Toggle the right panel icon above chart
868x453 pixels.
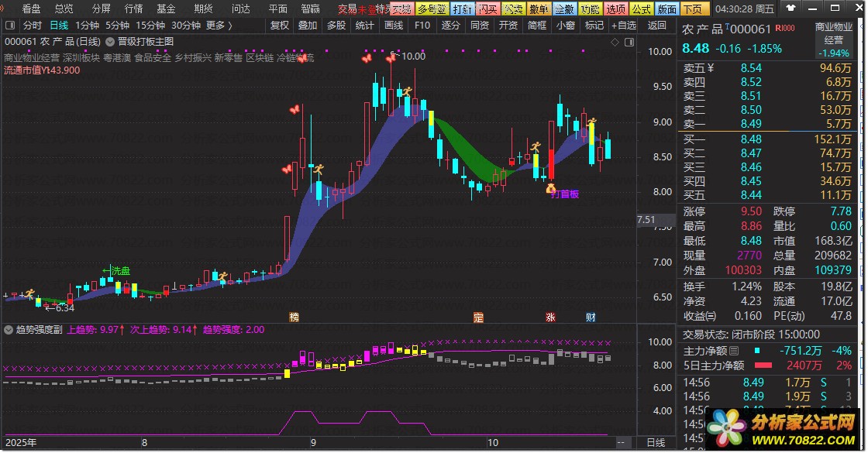(629, 42)
